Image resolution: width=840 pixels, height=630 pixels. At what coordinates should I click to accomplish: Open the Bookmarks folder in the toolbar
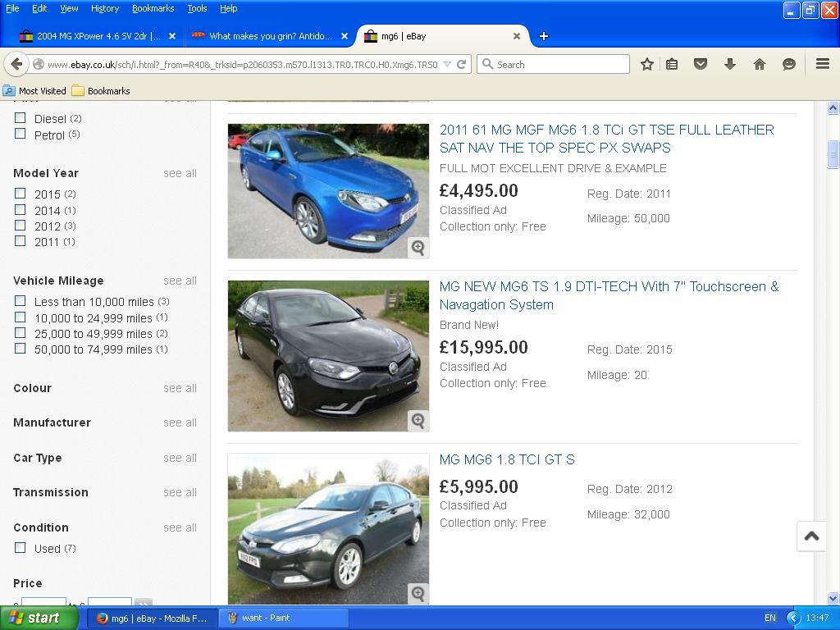101,90
